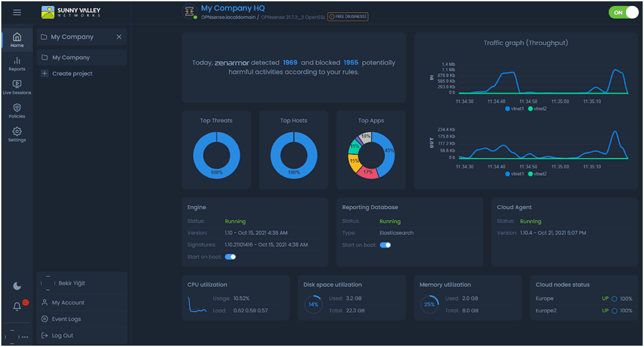Open notifications bell icon
The image size is (644, 347).
(17, 307)
